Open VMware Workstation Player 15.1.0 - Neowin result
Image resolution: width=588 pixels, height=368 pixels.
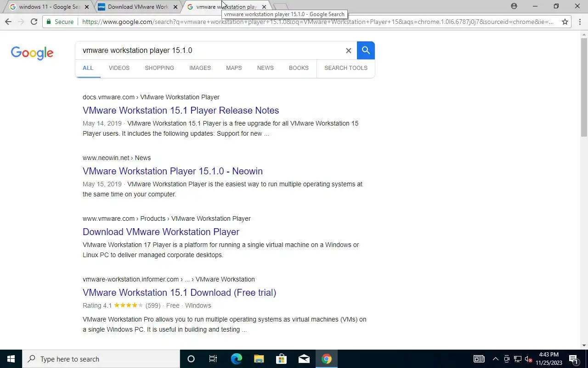click(173, 171)
